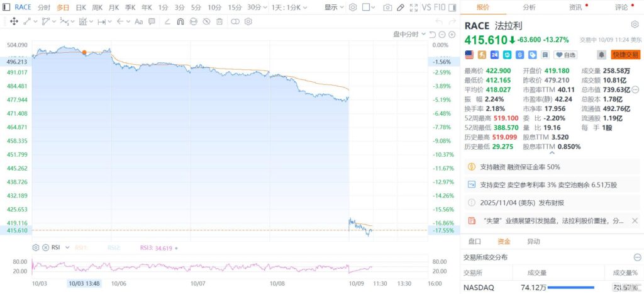Toggle the left sidebar panel icon

click(6, 8)
